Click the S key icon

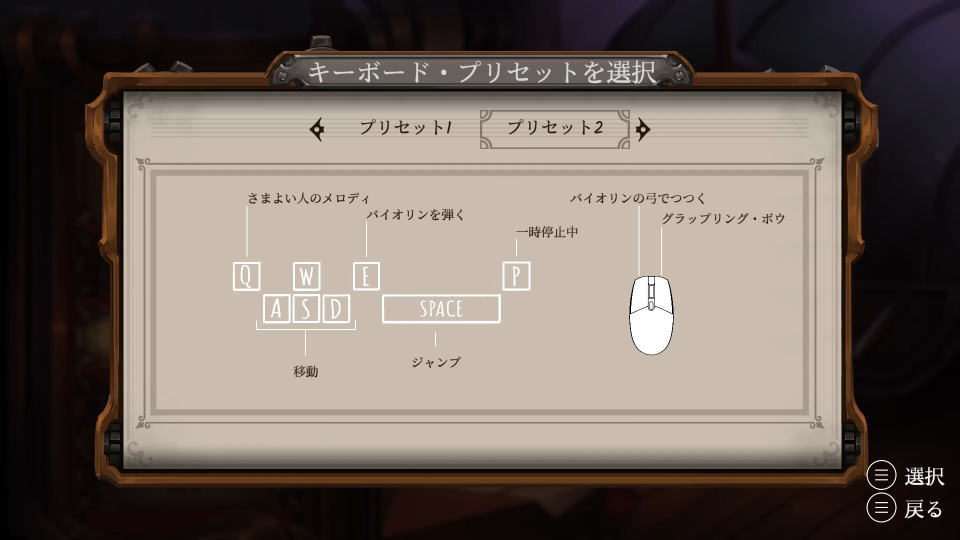(x=306, y=309)
